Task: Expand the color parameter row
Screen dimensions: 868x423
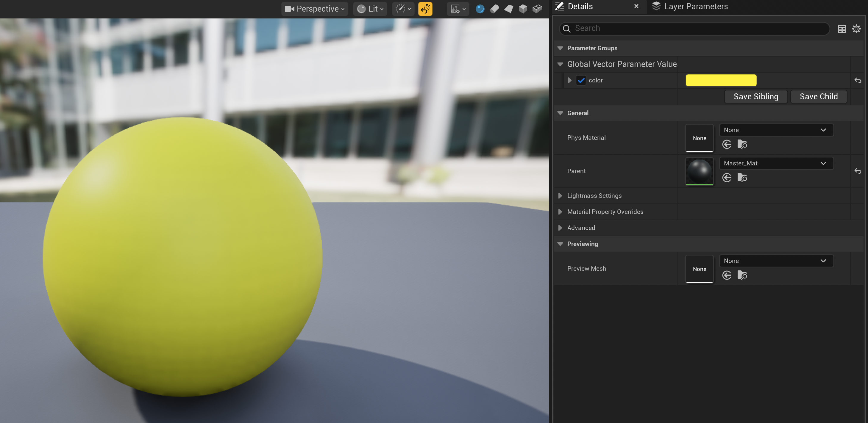Action: pyautogui.click(x=569, y=80)
